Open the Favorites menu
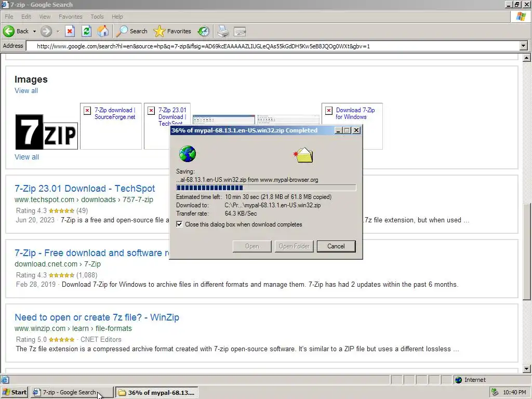The width and height of the screenshot is (532, 399). 70,17
